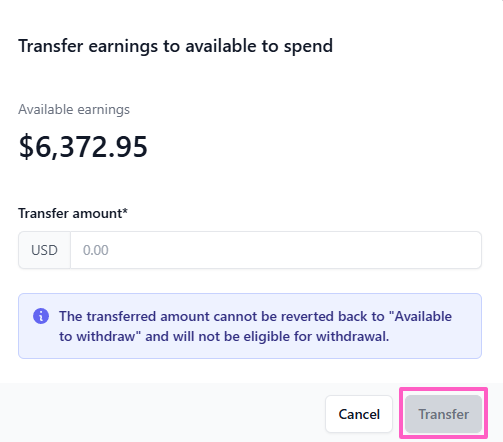The image size is (503, 442).
Task: Click the dollar sign of the balance
Action: pyautogui.click(x=26, y=147)
